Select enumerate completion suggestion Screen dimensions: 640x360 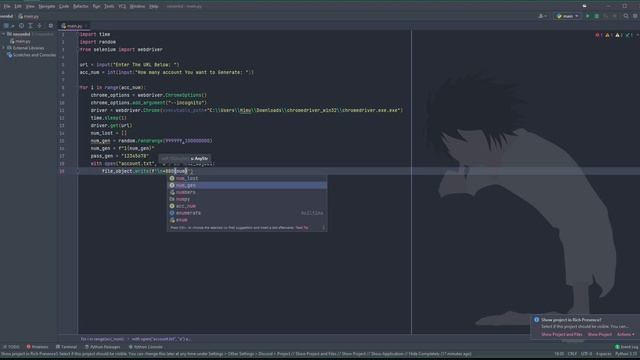[x=247, y=213]
